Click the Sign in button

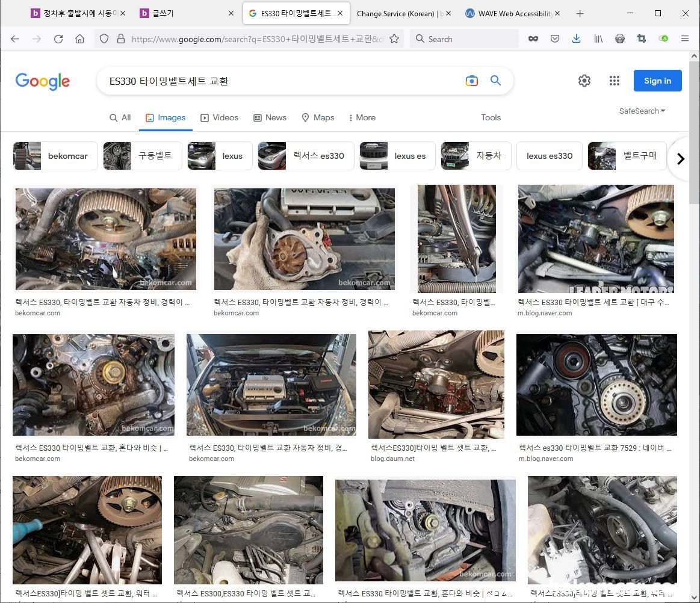(658, 81)
